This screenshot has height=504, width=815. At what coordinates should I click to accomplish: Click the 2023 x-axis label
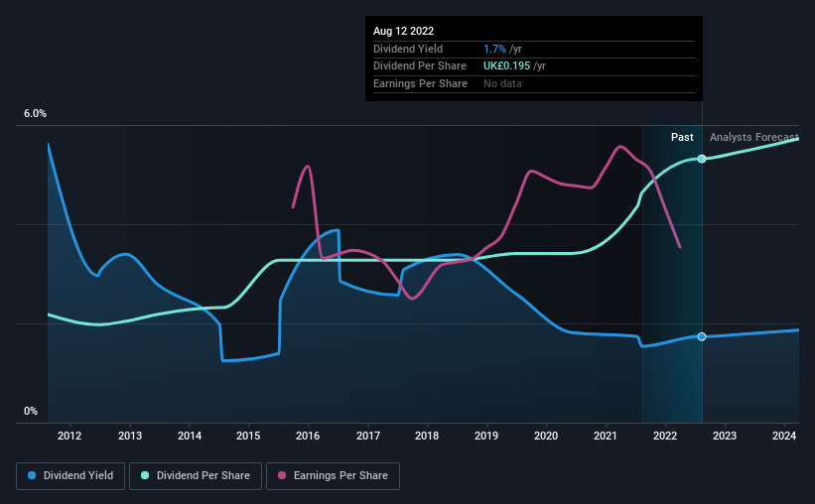(x=725, y=436)
